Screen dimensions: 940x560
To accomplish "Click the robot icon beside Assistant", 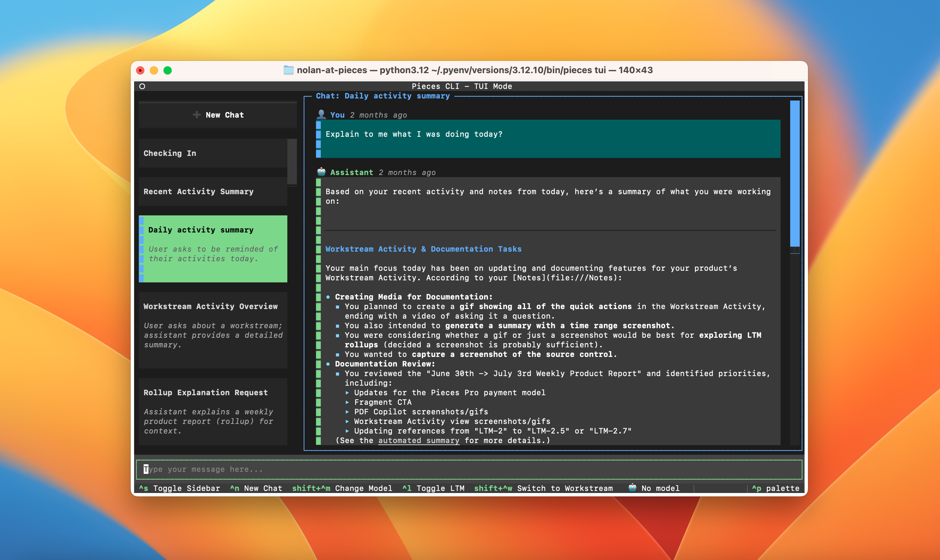I will 321,172.
